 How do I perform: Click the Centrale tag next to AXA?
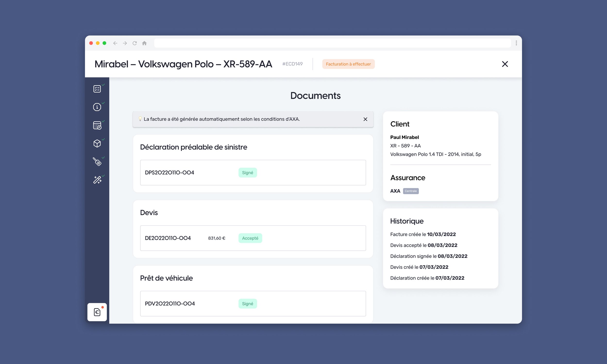point(411,191)
